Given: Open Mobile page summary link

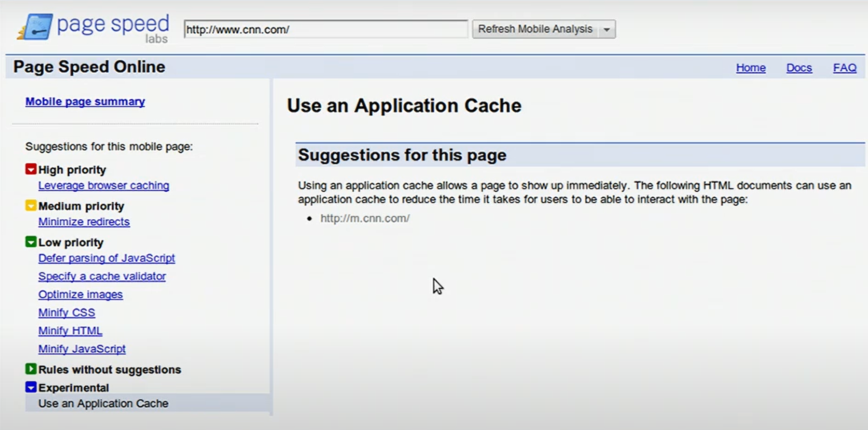Looking at the screenshot, I should (85, 102).
